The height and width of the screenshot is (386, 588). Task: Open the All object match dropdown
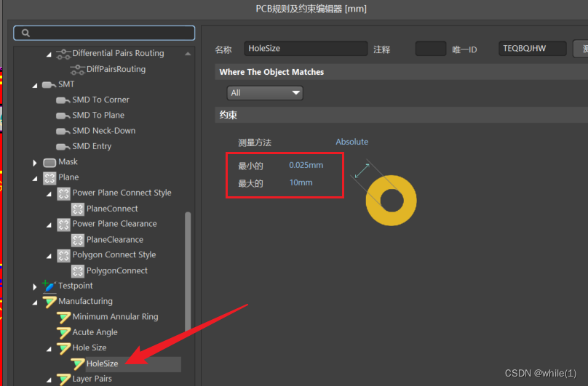click(265, 93)
